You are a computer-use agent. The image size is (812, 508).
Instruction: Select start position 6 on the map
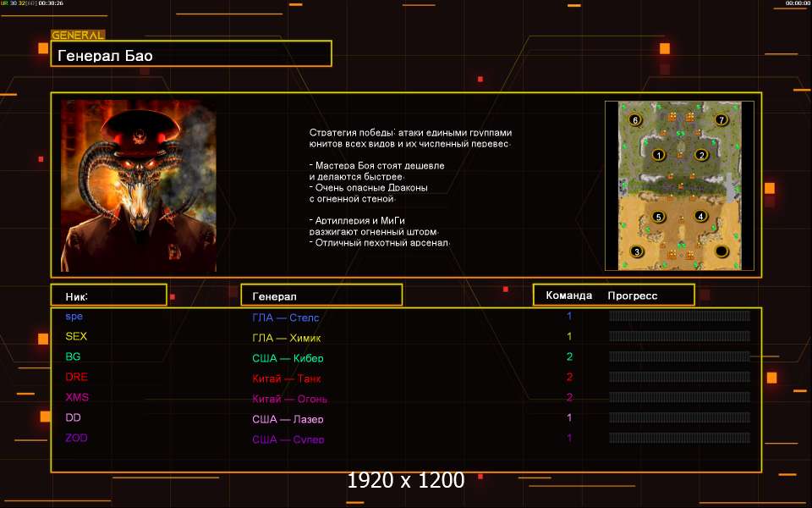(x=635, y=119)
